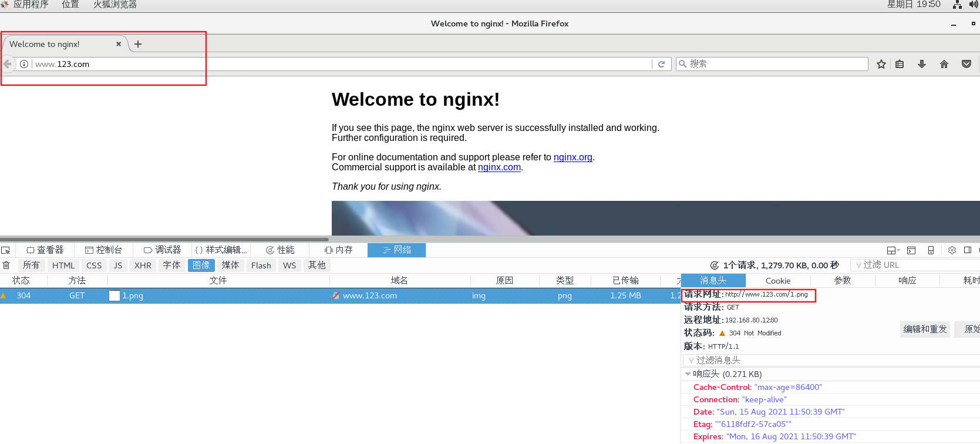The width and height of the screenshot is (980, 444).
Task: Open the 应用程序 menu
Action: click(31, 5)
